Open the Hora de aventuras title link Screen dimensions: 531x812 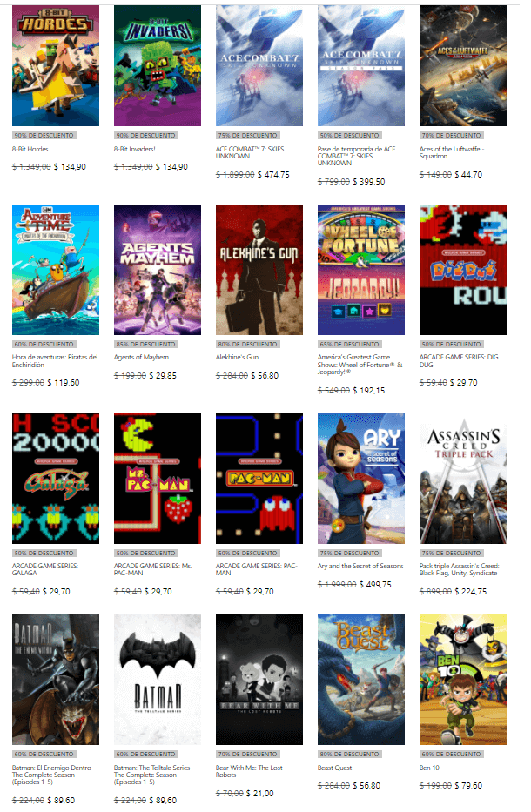point(55,361)
